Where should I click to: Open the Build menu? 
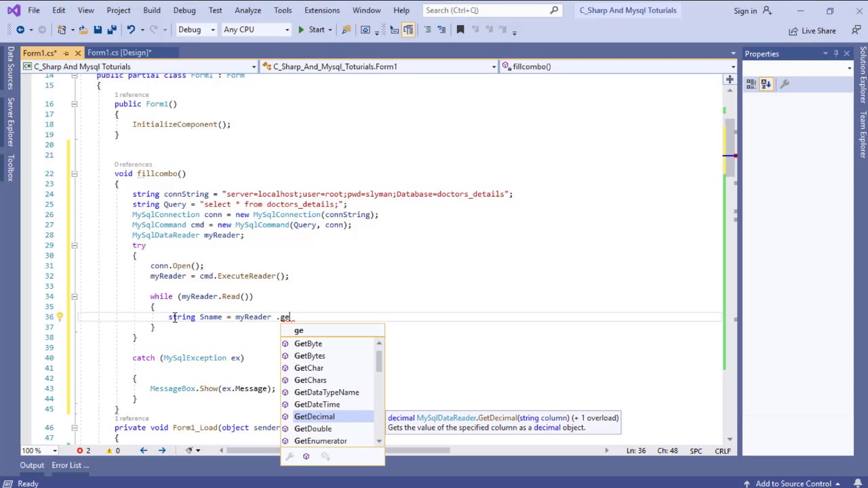[151, 10]
